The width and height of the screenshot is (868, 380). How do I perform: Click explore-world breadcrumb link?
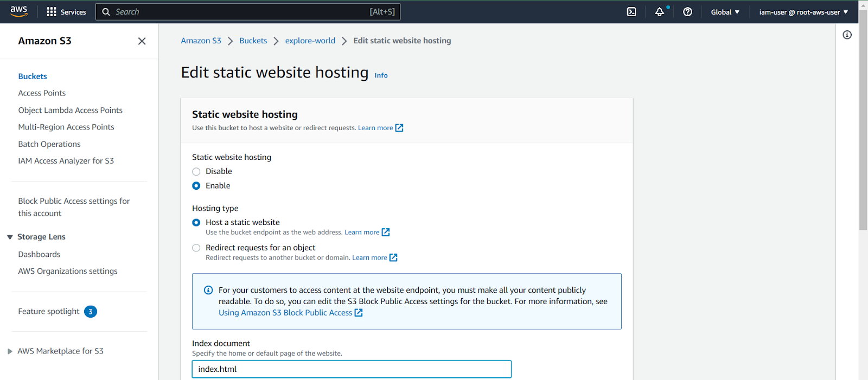point(310,41)
